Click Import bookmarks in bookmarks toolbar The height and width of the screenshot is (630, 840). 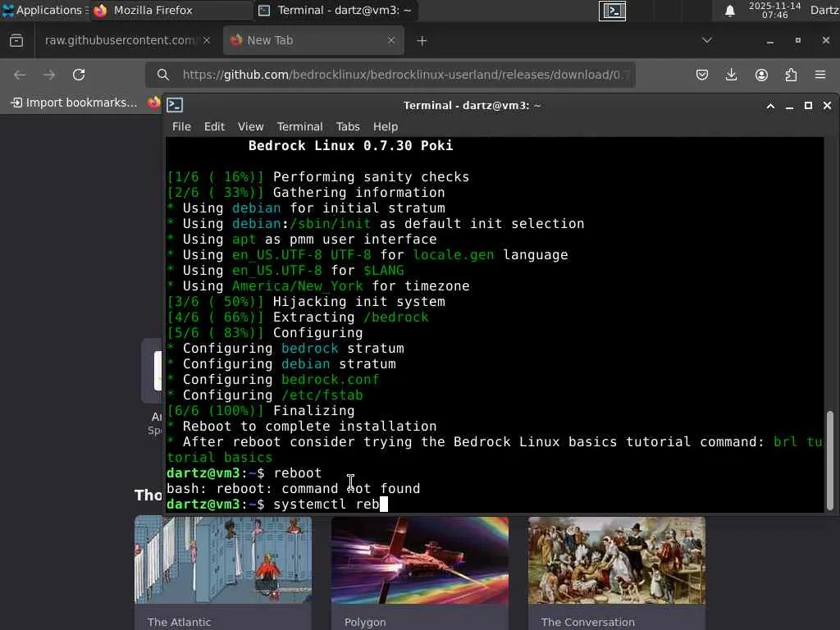click(75, 103)
